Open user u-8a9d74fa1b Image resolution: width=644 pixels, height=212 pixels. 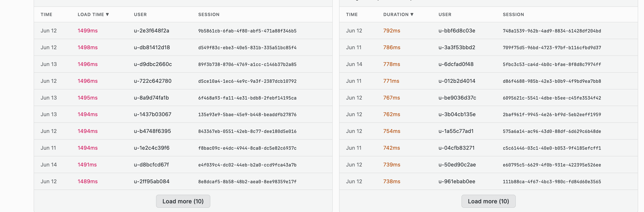(151, 98)
